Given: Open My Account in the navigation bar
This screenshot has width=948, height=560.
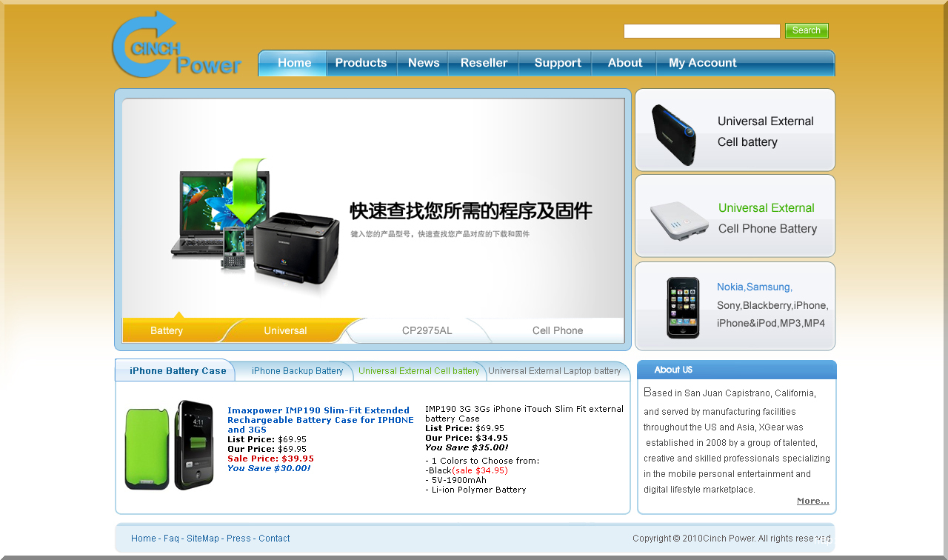Looking at the screenshot, I should coord(702,63).
